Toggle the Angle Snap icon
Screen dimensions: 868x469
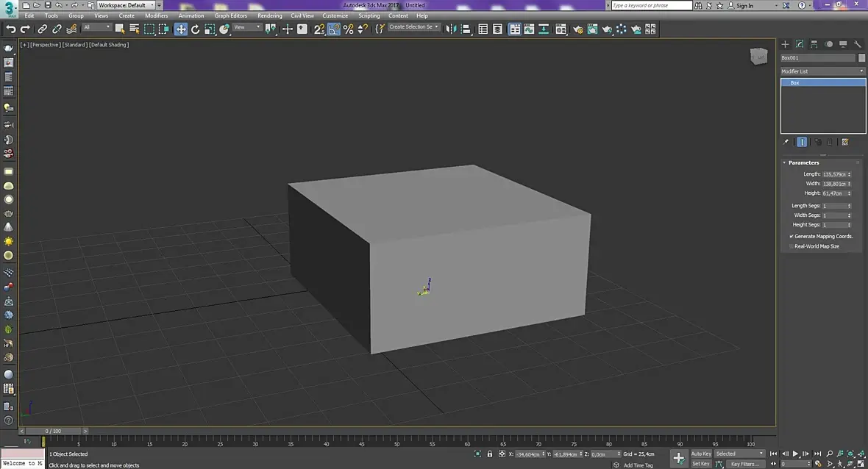pyautogui.click(x=334, y=29)
